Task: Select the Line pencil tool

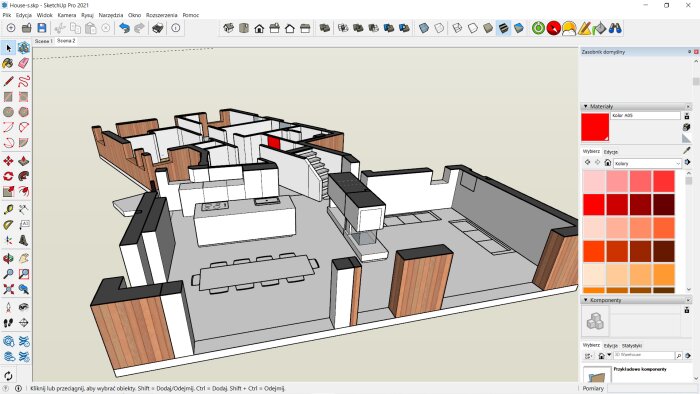Action: [x=8, y=81]
